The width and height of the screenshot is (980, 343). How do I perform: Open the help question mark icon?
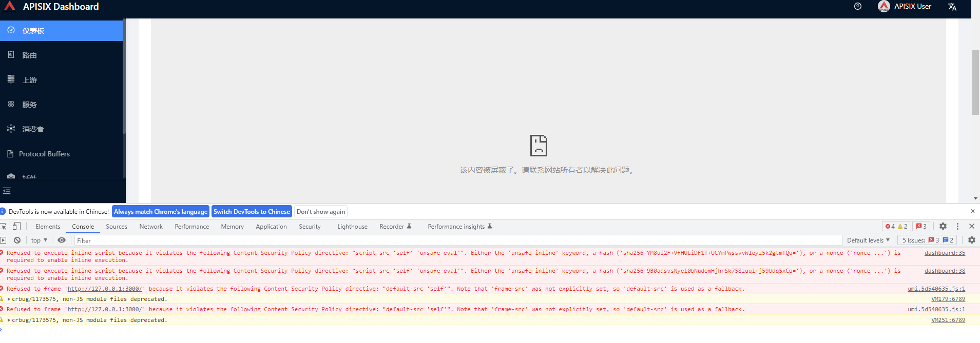point(858,6)
